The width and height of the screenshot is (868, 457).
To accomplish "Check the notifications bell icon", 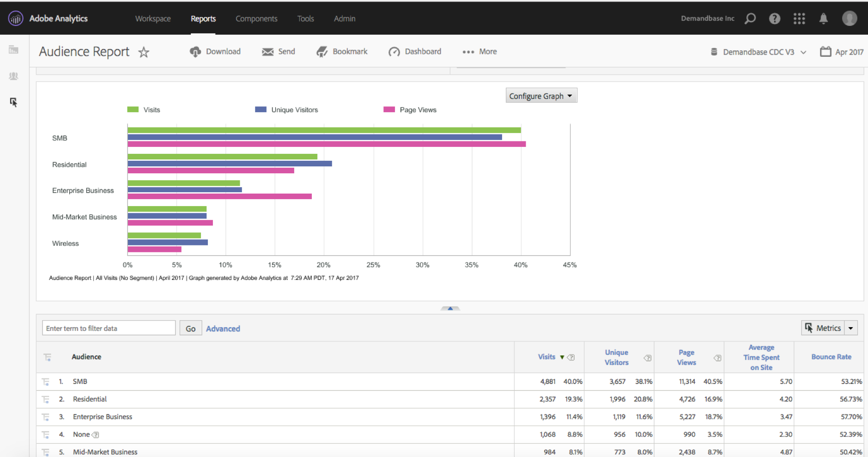I will coord(823,18).
